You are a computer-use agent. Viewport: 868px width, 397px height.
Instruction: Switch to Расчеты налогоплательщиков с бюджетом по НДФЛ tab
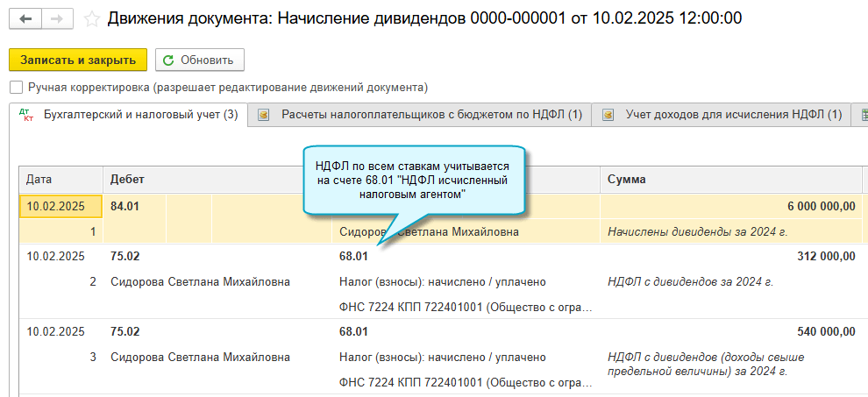point(419,115)
